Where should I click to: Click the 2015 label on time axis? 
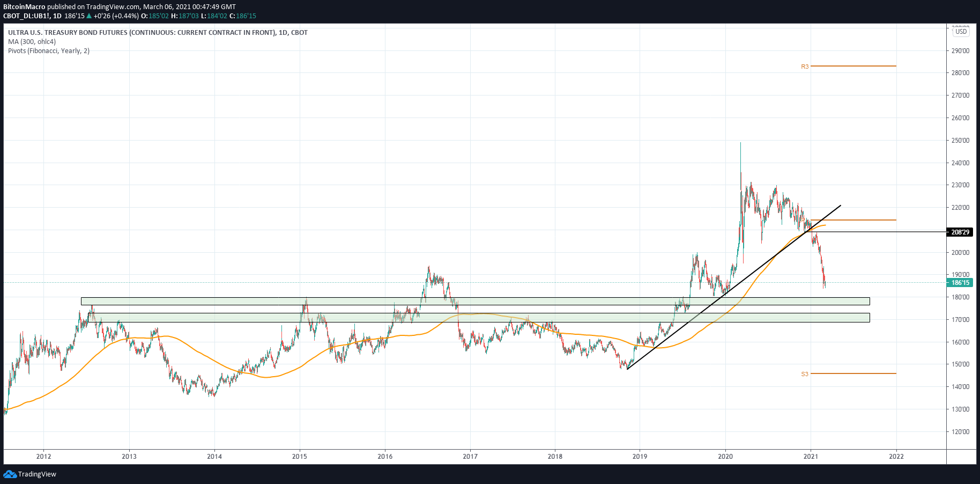click(x=300, y=457)
